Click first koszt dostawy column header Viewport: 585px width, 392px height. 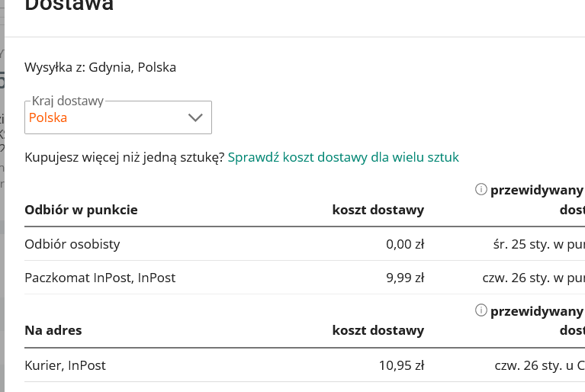(x=378, y=210)
